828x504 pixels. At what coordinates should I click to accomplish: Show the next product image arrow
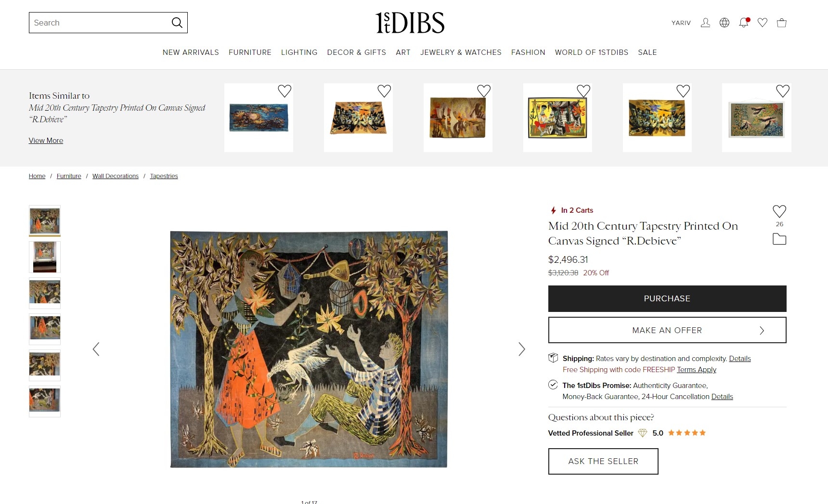click(522, 349)
